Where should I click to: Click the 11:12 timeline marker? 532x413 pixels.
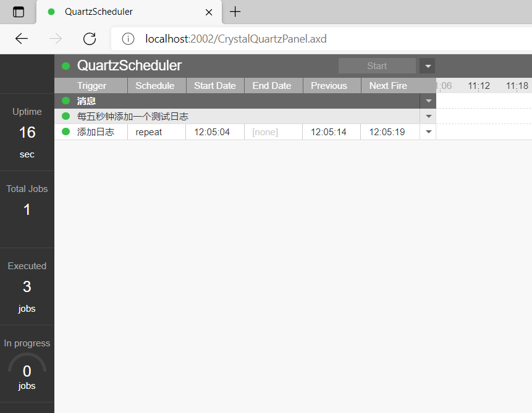(479, 85)
